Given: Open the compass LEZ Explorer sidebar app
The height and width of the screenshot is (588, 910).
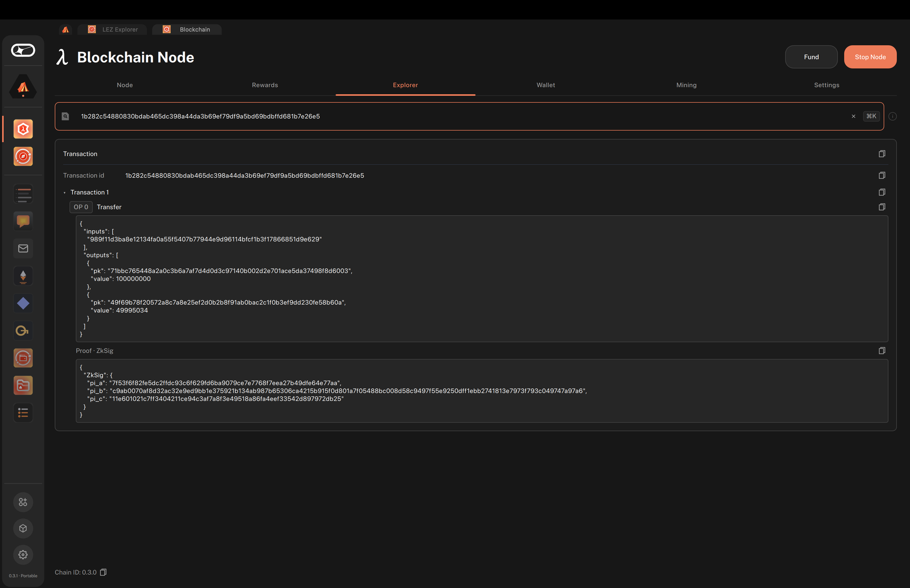Looking at the screenshot, I should coord(23,156).
